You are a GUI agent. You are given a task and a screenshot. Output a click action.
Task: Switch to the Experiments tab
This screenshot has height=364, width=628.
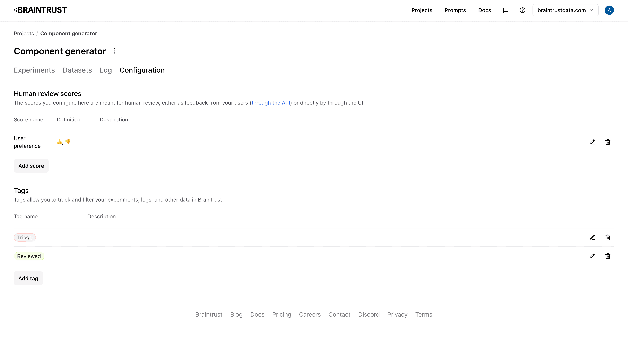click(34, 70)
